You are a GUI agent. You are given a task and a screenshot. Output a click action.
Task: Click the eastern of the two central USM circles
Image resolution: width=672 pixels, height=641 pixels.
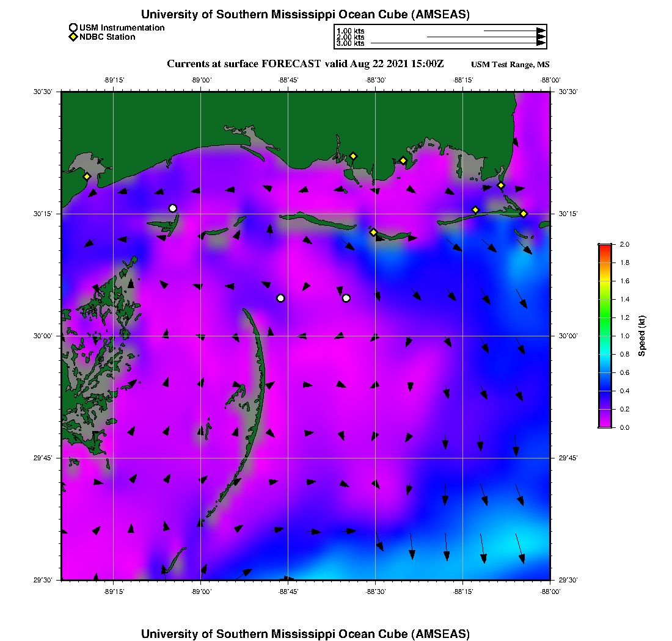coord(346,298)
